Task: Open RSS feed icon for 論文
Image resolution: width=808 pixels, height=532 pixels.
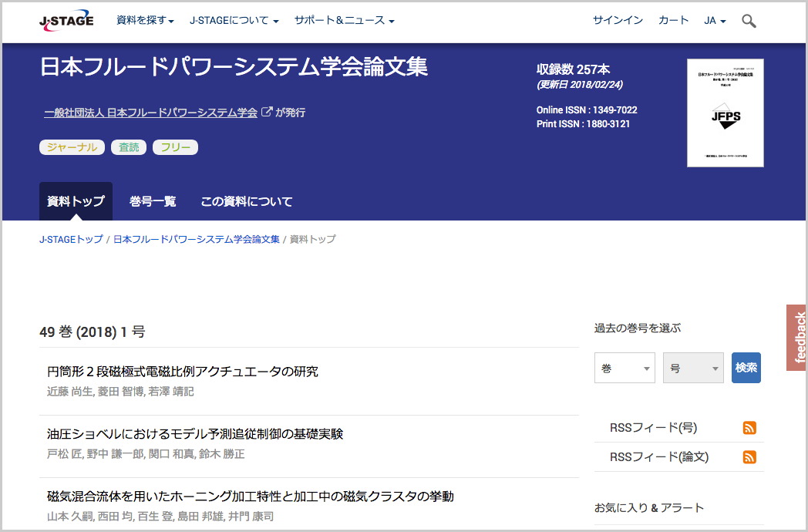Action: (x=749, y=457)
